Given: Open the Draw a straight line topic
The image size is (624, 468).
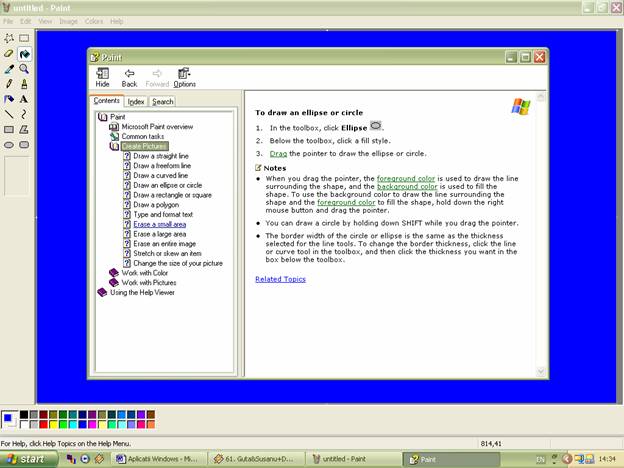Looking at the screenshot, I should point(161,156).
